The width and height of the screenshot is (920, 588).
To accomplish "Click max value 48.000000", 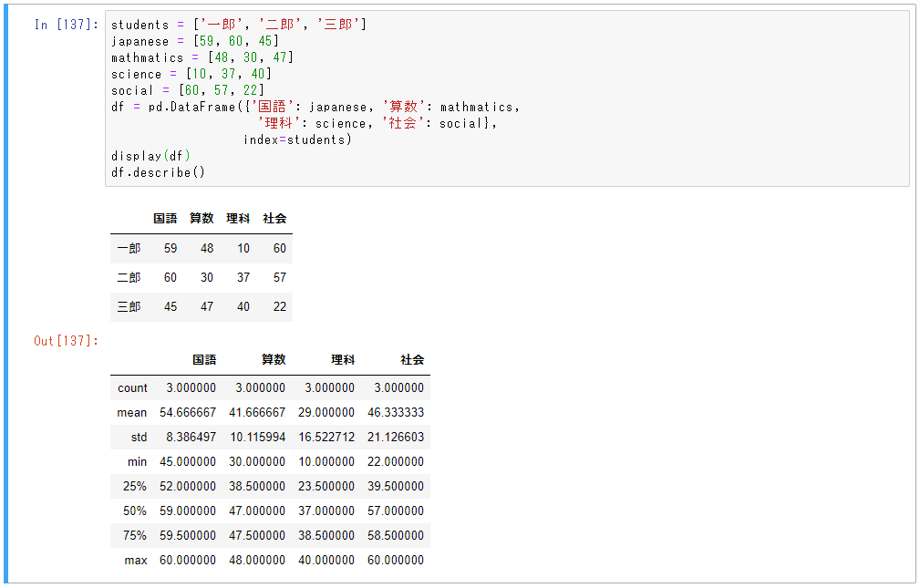I will pyautogui.click(x=257, y=561).
